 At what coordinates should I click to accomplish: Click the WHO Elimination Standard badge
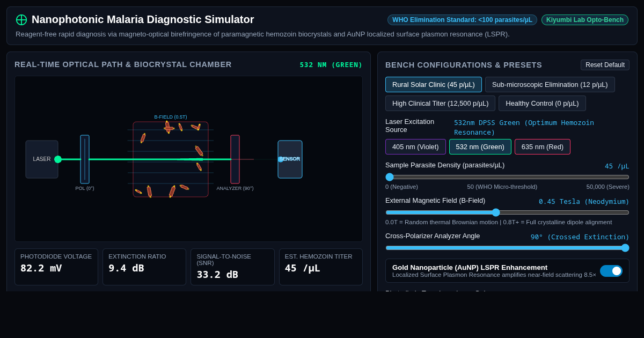point(462,20)
